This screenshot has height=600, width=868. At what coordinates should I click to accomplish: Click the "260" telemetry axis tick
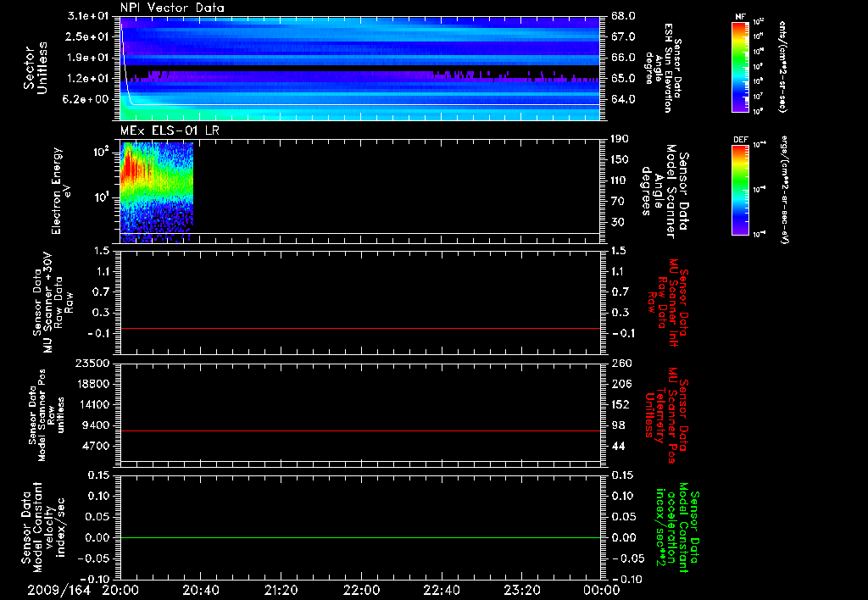pyautogui.click(x=620, y=363)
